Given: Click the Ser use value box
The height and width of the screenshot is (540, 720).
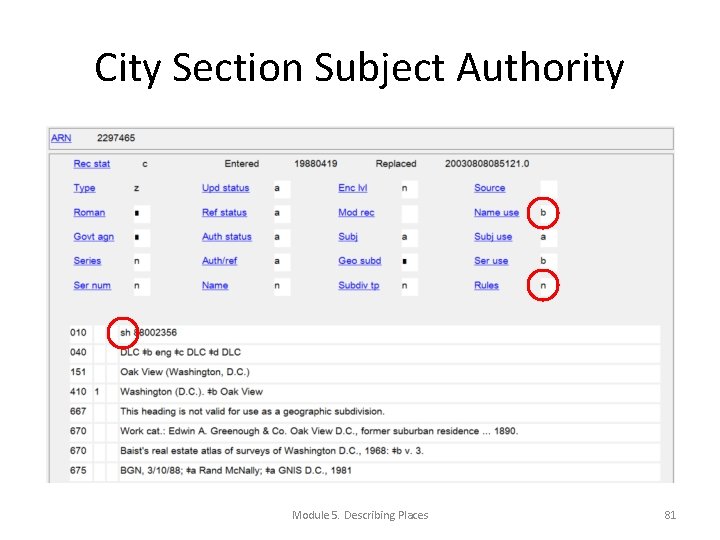Looking at the screenshot, I should click(548, 261).
